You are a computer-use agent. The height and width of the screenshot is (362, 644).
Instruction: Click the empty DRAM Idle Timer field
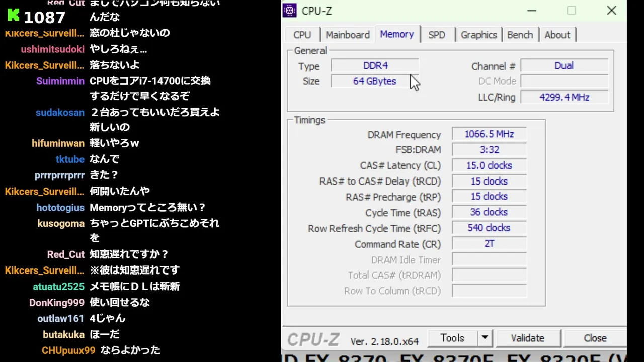coord(489,259)
